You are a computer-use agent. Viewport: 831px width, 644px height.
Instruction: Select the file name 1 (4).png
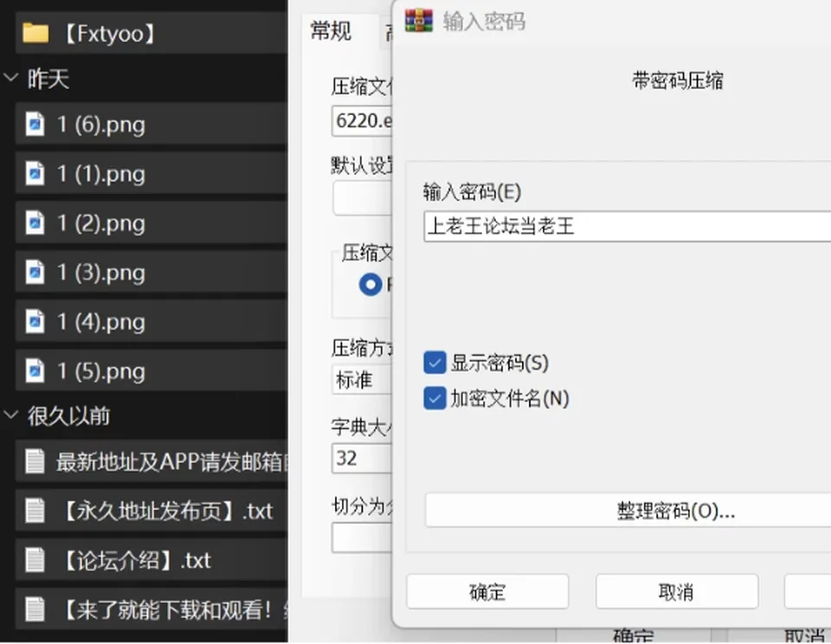[101, 322]
